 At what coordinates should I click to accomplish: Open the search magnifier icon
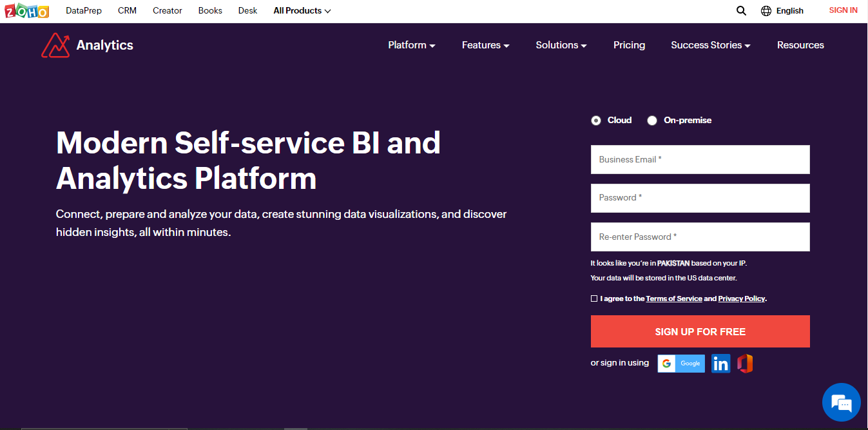pyautogui.click(x=741, y=10)
